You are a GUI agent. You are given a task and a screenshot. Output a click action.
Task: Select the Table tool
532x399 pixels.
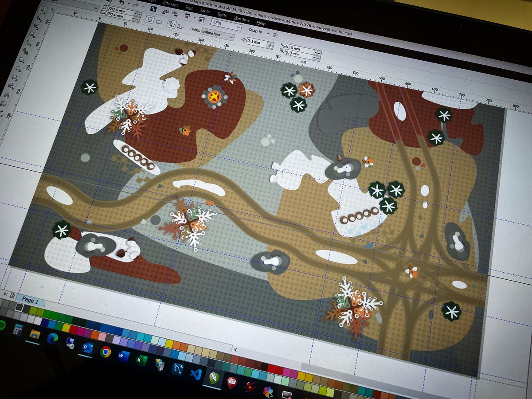[x=4, y=103]
